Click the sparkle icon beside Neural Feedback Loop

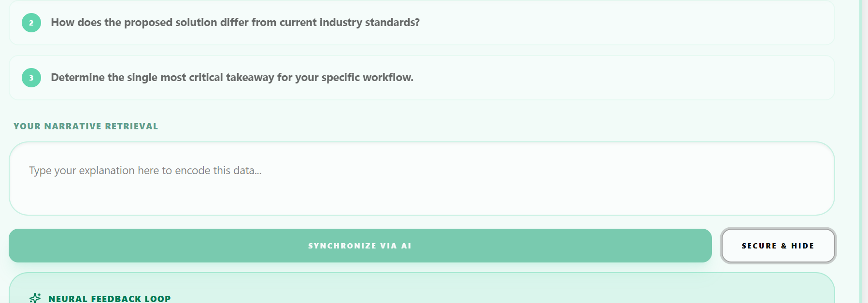coord(35,298)
